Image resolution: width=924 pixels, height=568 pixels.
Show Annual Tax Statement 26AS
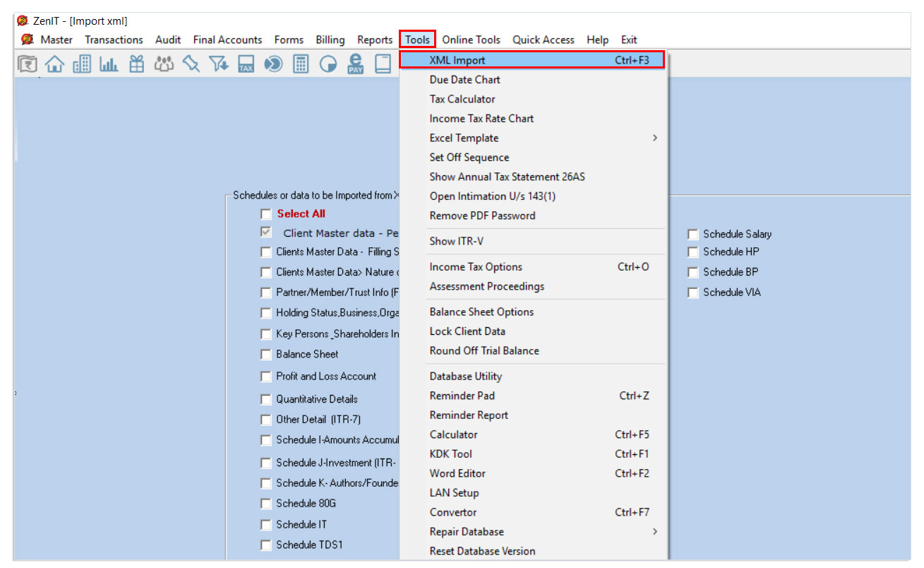click(533, 177)
